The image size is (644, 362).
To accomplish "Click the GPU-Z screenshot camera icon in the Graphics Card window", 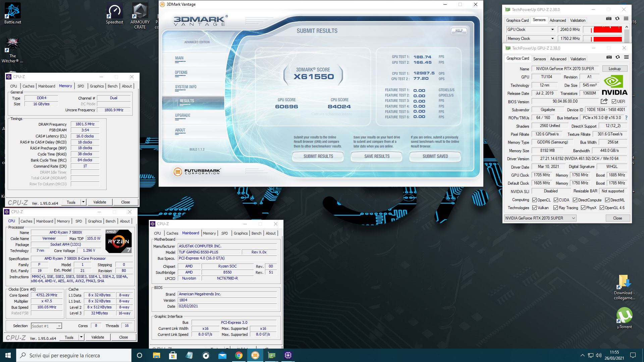I will (609, 57).
